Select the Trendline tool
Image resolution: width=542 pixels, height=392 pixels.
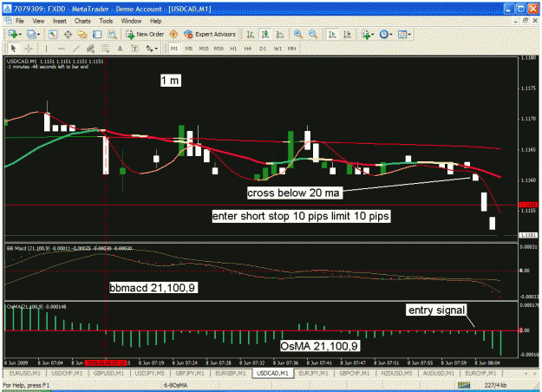[75, 49]
